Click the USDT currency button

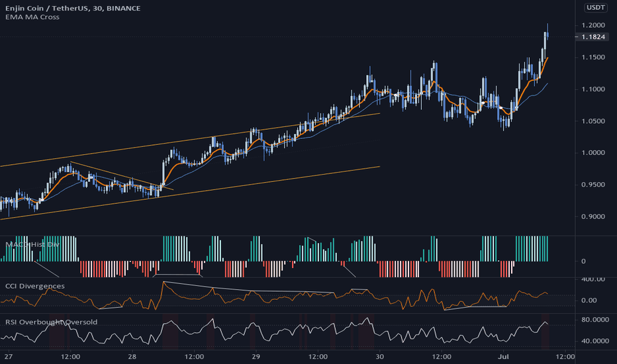click(595, 7)
